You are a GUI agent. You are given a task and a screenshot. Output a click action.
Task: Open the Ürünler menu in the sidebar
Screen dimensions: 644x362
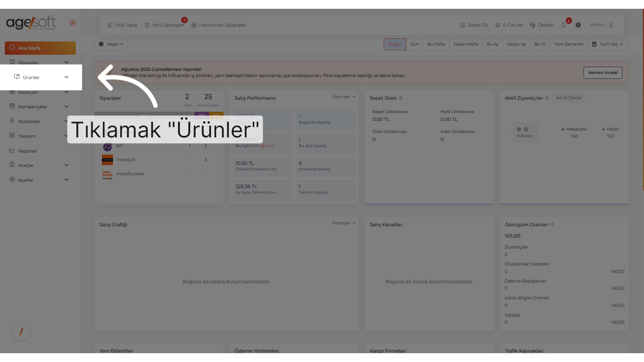click(41, 77)
